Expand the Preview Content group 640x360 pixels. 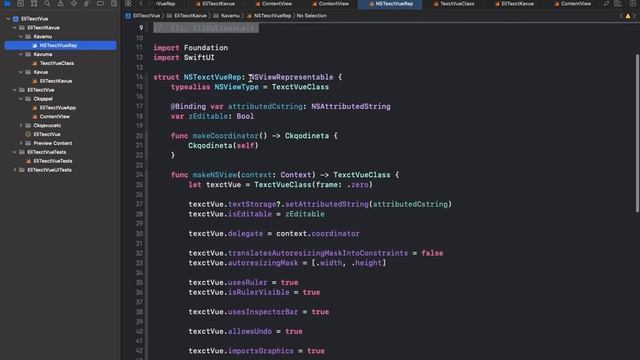[21, 143]
